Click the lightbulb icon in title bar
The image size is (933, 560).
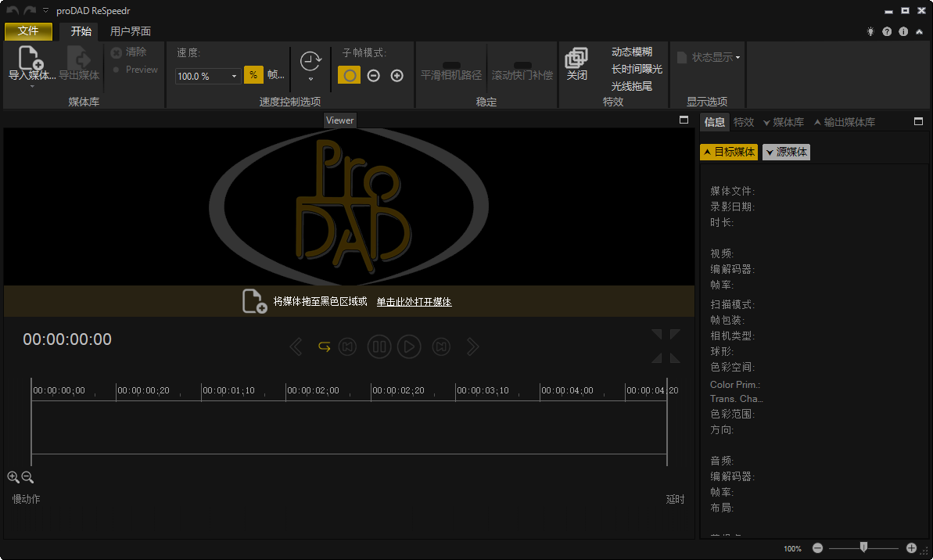pos(870,31)
